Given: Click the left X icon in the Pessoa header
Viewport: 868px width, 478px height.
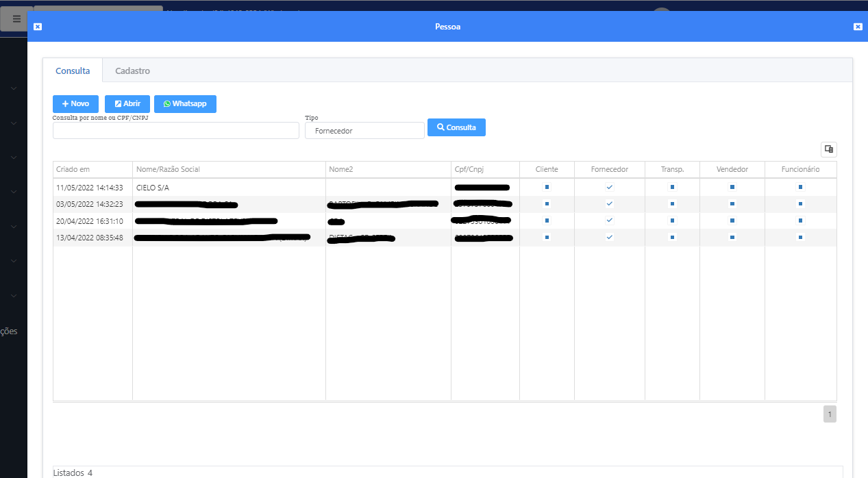Looking at the screenshot, I should click(x=38, y=27).
